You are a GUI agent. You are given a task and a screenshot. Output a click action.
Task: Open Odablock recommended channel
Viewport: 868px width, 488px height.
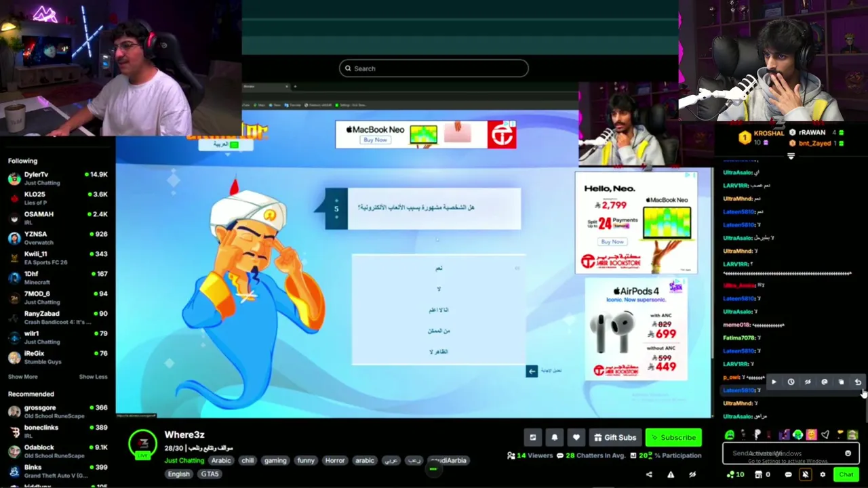click(58, 451)
